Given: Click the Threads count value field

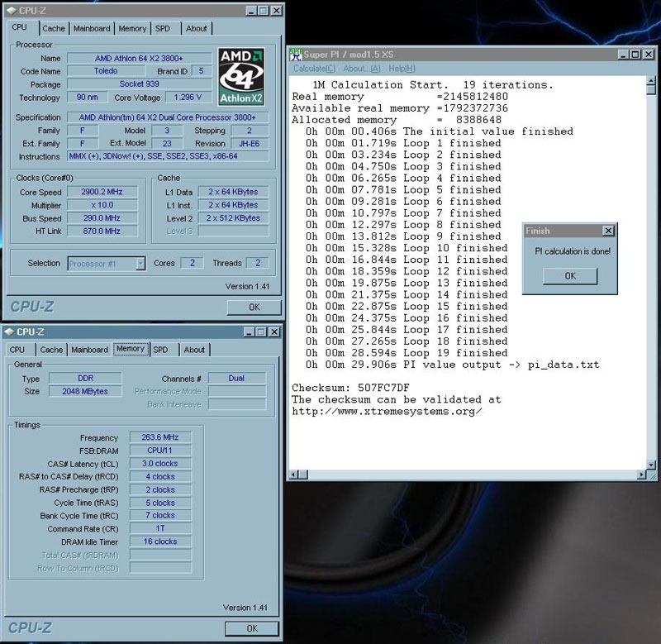Looking at the screenshot, I should pyautogui.click(x=258, y=263).
